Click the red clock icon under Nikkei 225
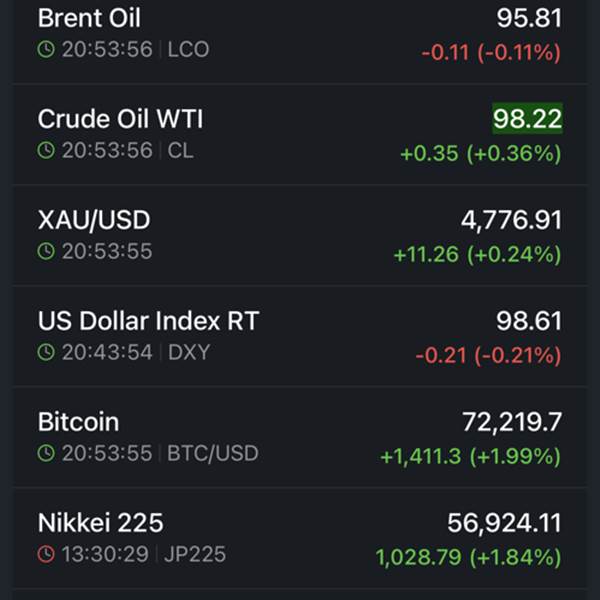 46,554
